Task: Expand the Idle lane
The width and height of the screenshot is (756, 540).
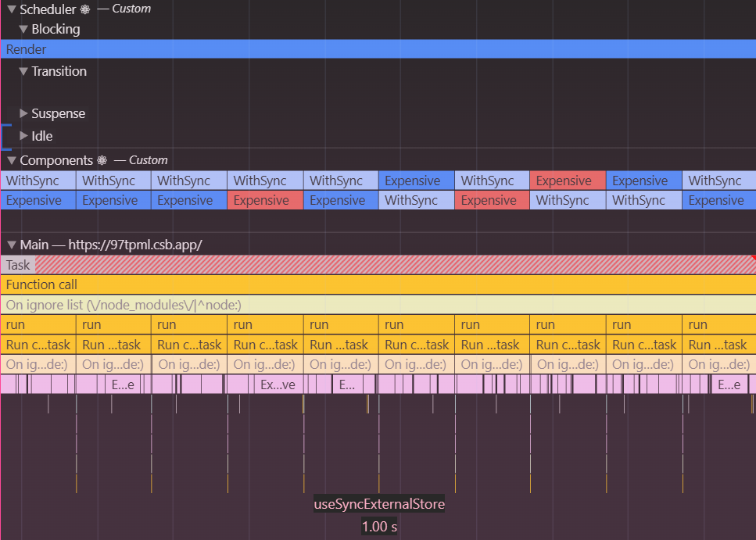Action: pos(23,136)
